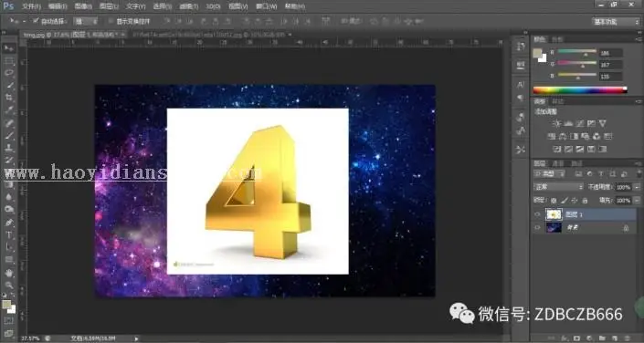Image resolution: width=644 pixels, height=343 pixels.
Task: Select the Horizontal Type tool
Action: 8,235
